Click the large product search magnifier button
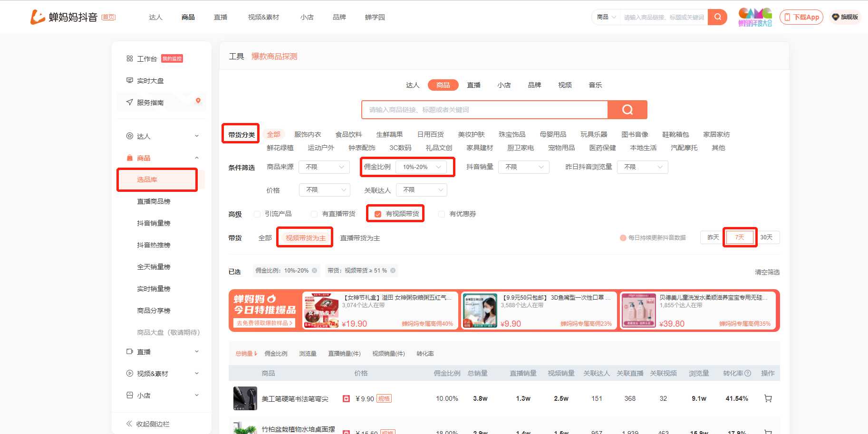This screenshot has height=434, width=868. coord(627,110)
